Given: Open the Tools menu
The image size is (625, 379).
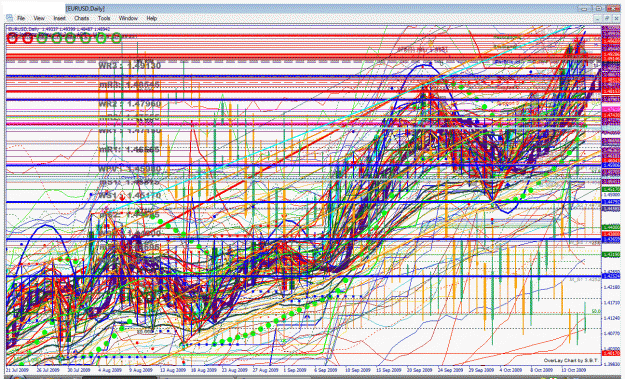Looking at the screenshot, I should [x=104, y=18].
